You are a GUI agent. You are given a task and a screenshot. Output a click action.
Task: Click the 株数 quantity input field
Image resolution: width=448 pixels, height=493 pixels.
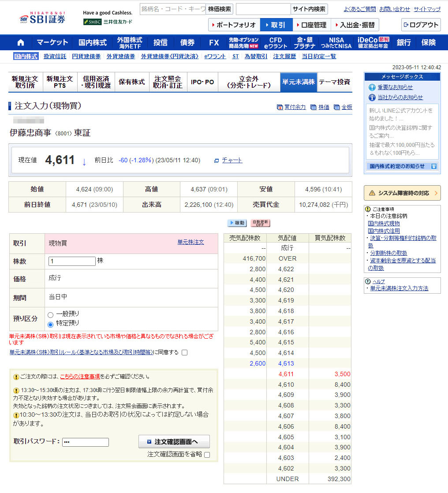(x=72, y=261)
